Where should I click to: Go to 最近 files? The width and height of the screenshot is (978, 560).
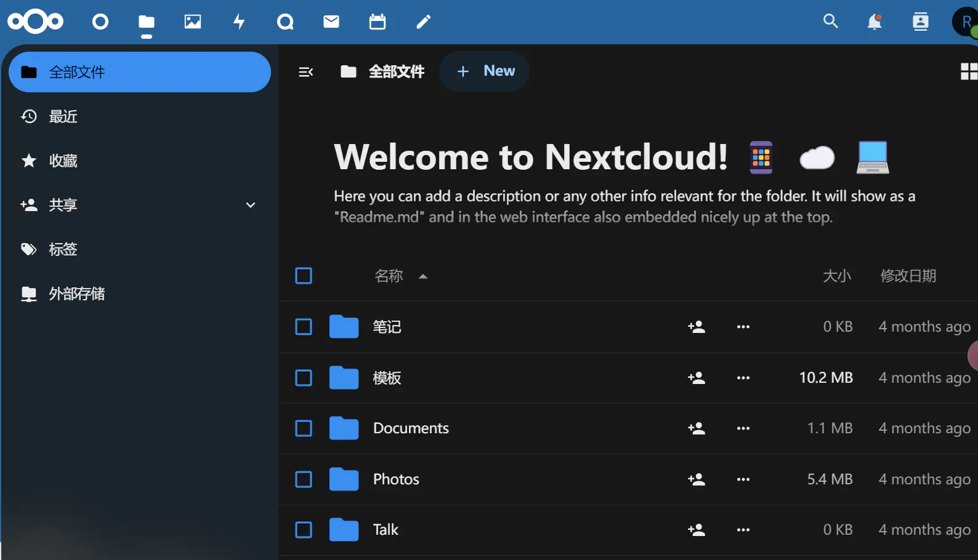(x=140, y=116)
